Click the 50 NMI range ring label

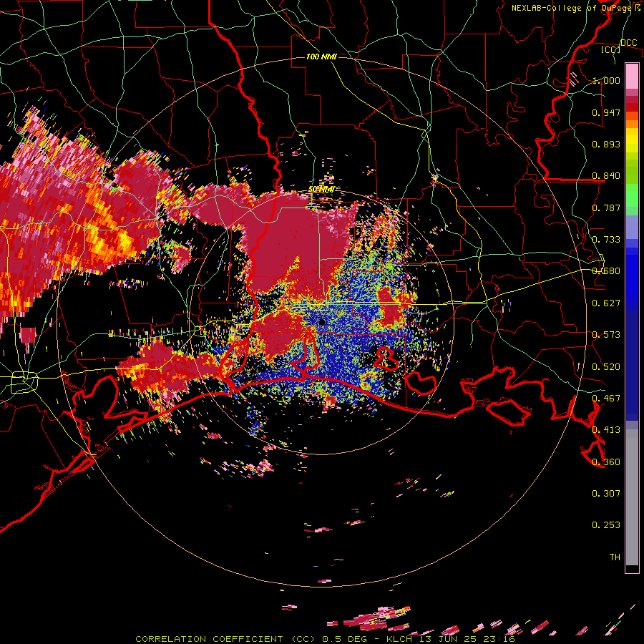321,190
